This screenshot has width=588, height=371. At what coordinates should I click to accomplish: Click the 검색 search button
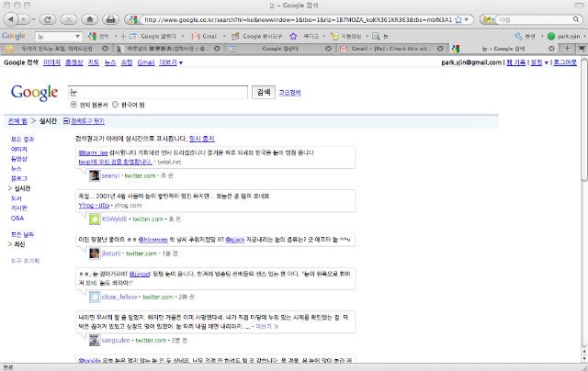click(264, 92)
